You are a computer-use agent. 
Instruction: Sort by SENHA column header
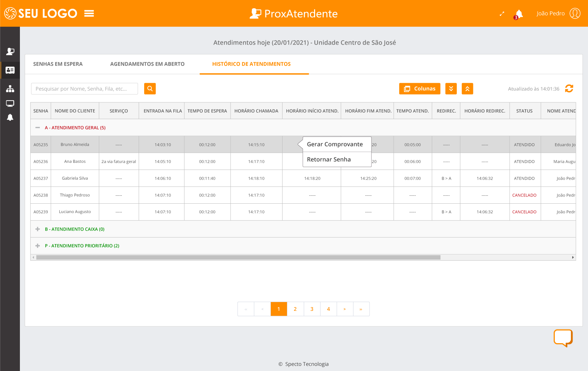pyautogui.click(x=41, y=111)
